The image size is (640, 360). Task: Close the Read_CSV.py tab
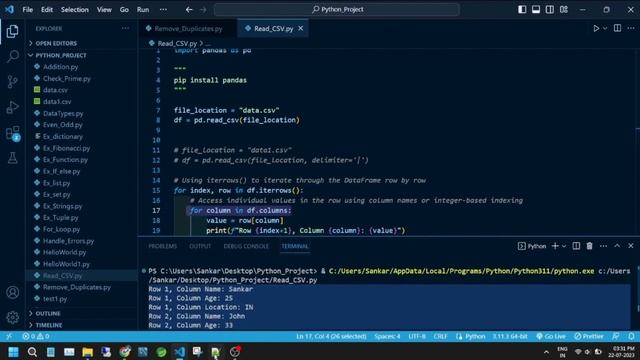coord(300,28)
